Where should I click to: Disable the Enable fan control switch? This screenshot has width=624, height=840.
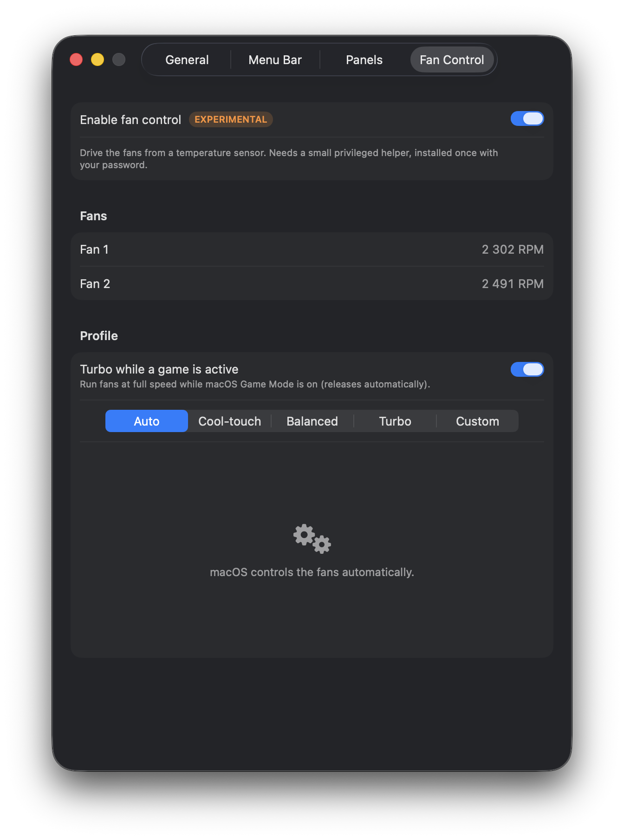click(x=527, y=119)
